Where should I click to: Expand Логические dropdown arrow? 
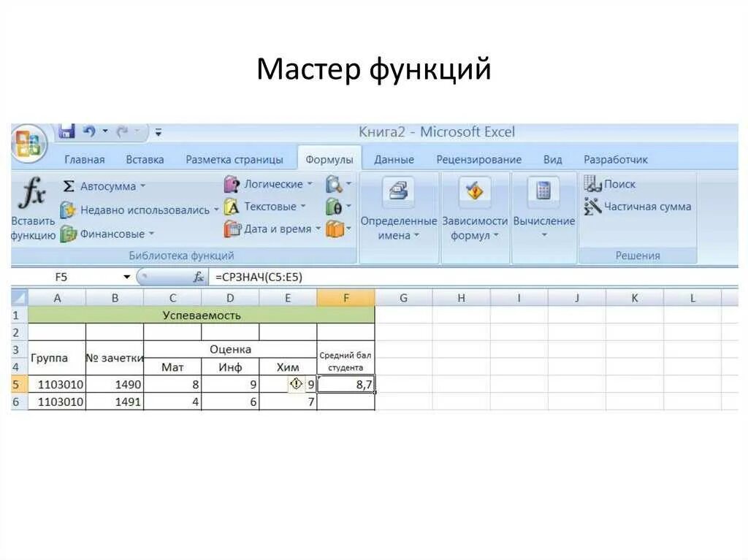point(310,184)
